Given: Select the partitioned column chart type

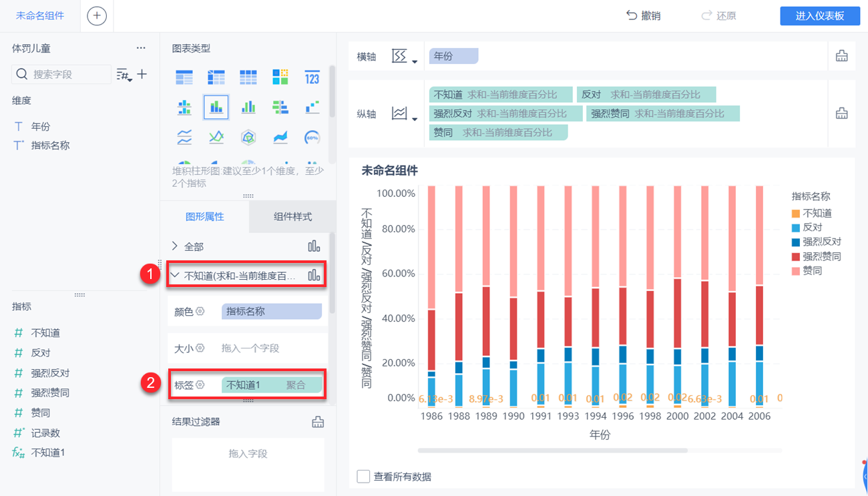Looking at the screenshot, I should click(184, 107).
